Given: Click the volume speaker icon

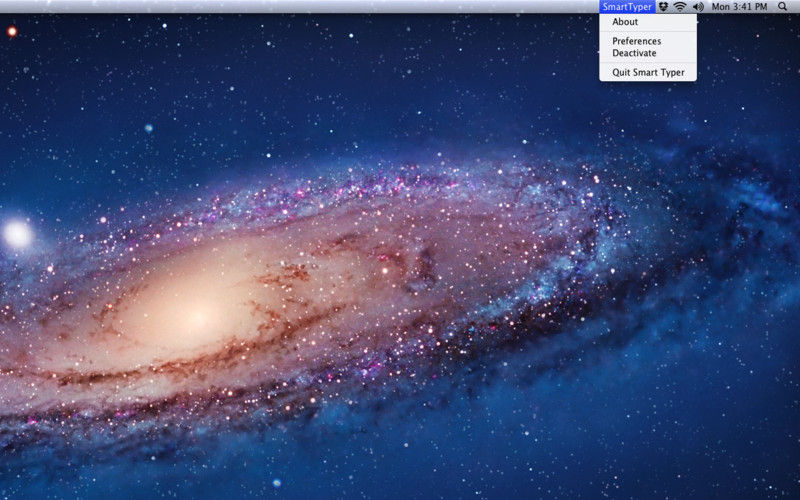Looking at the screenshot, I should click(698, 7).
